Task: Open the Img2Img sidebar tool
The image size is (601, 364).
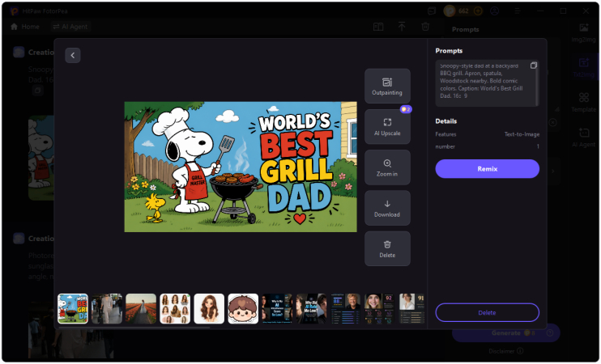Action: click(x=584, y=32)
